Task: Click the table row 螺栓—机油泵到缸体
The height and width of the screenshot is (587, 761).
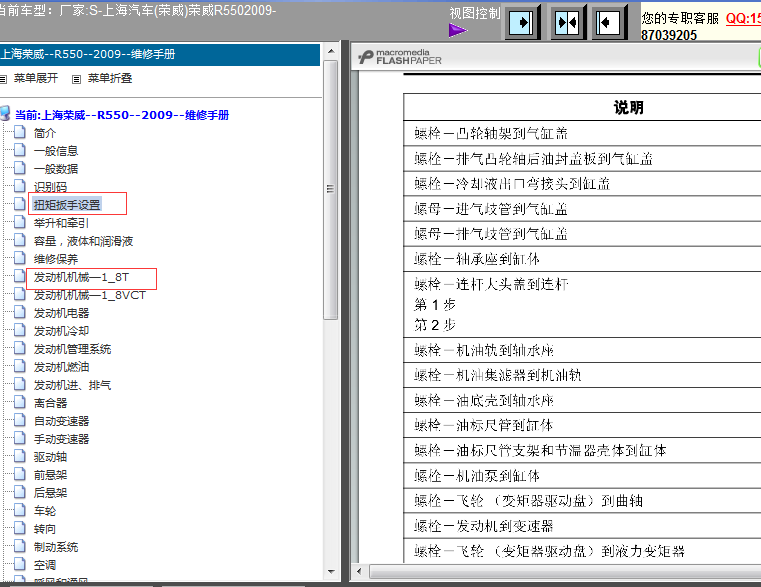Action: (x=582, y=476)
